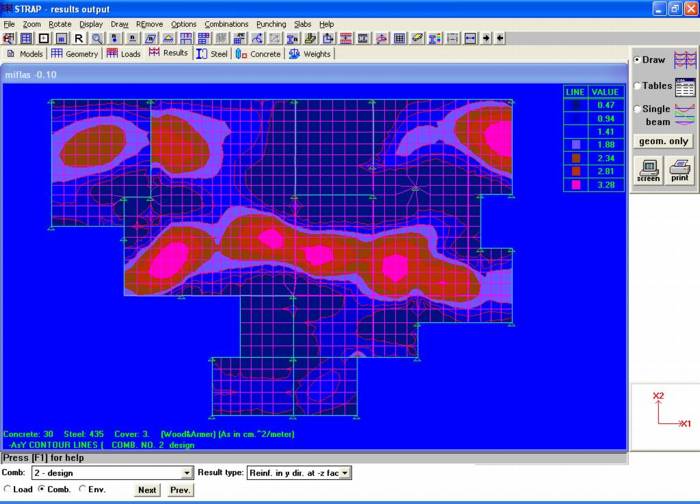This screenshot has width=700, height=504.
Task: Click the left arrow toolbar icon
Action: pyautogui.click(x=500, y=38)
